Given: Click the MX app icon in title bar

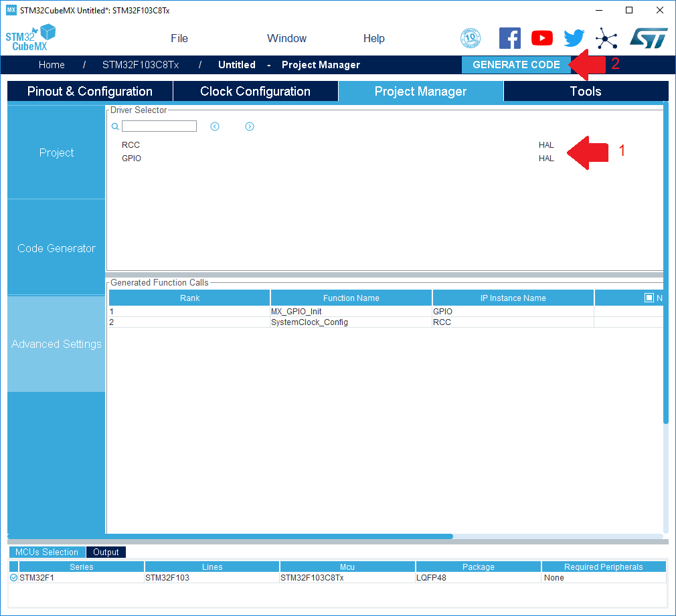Looking at the screenshot, I should (11, 10).
